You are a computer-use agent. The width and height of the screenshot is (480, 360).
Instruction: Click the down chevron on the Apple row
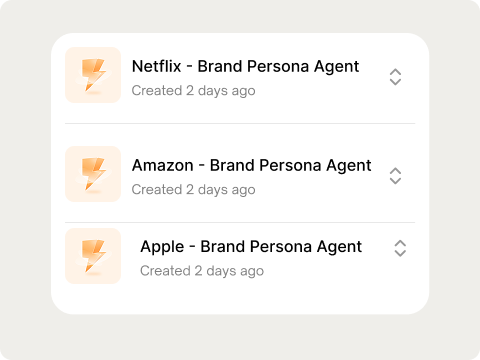pyautogui.click(x=400, y=253)
